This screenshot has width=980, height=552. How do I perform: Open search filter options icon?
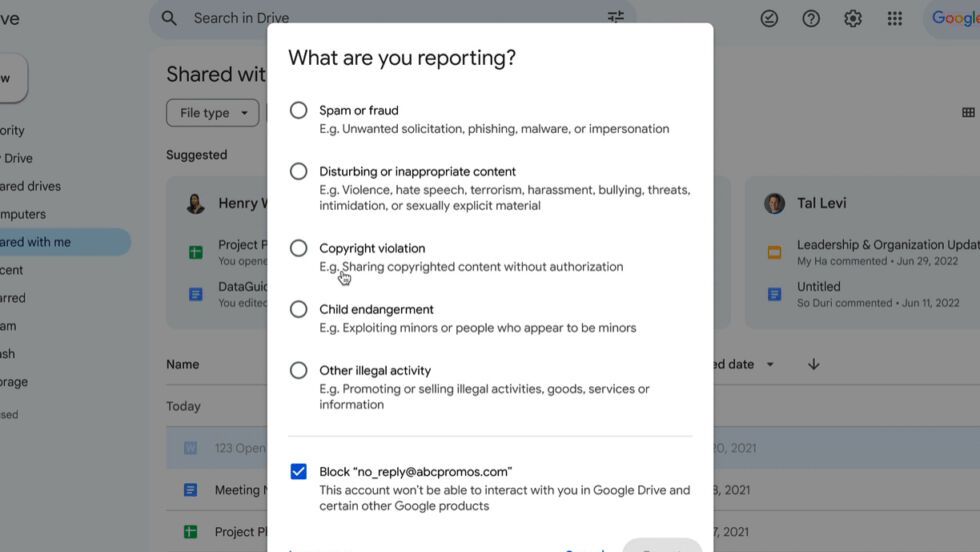point(616,17)
